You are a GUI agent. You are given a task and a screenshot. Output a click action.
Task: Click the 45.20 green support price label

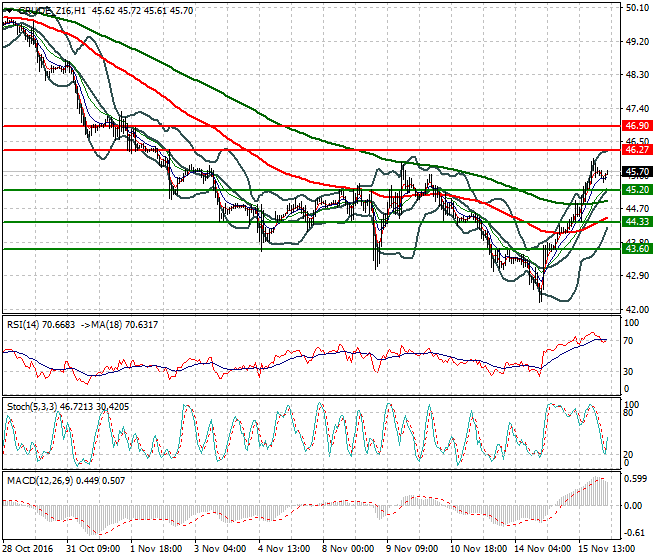pyautogui.click(x=637, y=190)
